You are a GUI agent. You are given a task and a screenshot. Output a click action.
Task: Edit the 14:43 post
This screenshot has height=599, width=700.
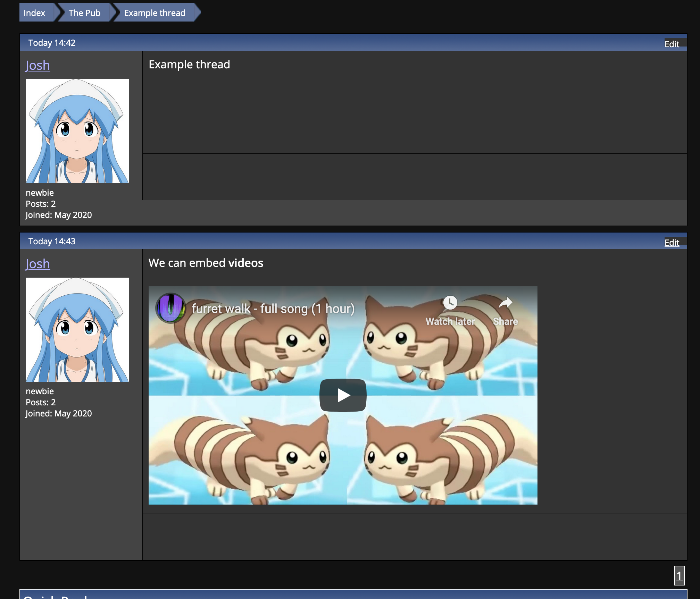[672, 243]
